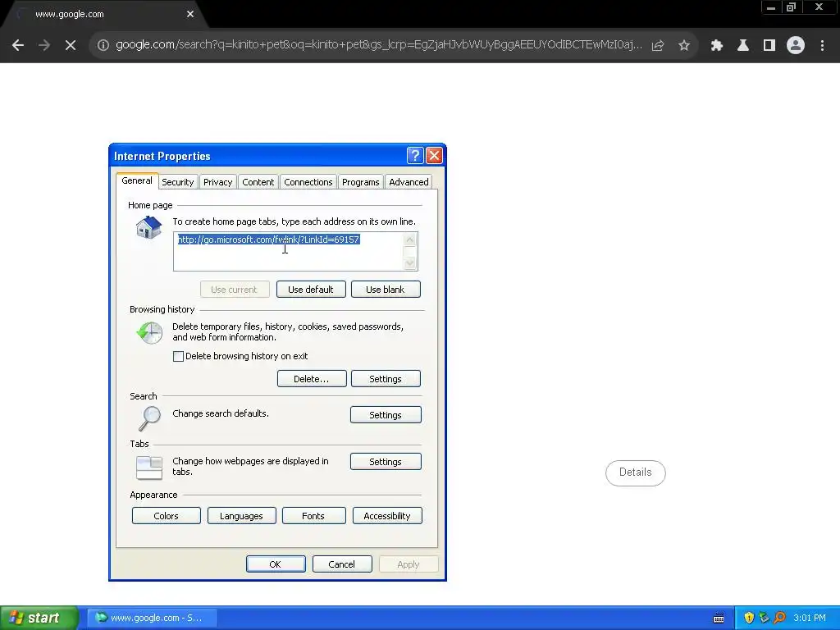Click the taskbar clock showing 3:01 PM
Image resolution: width=840 pixels, height=630 pixels.
[x=810, y=618]
